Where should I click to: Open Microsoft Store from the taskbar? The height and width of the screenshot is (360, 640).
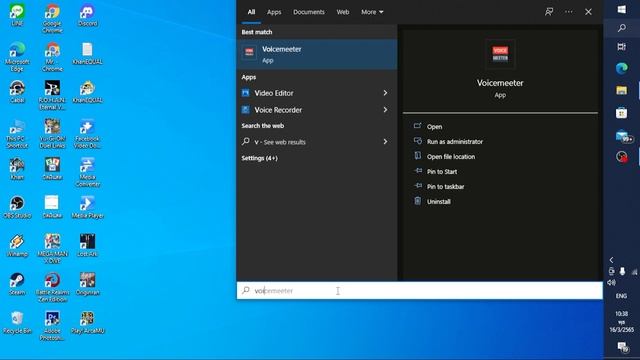[x=622, y=113]
